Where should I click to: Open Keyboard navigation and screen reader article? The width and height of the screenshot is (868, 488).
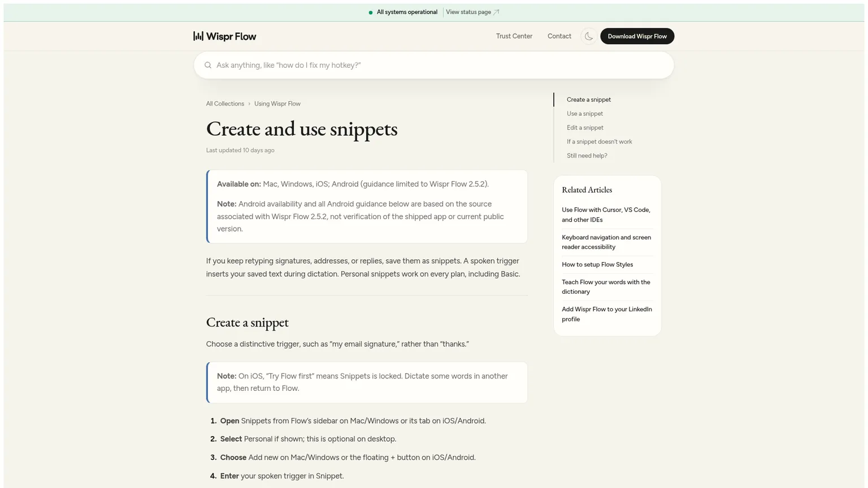(606, 242)
